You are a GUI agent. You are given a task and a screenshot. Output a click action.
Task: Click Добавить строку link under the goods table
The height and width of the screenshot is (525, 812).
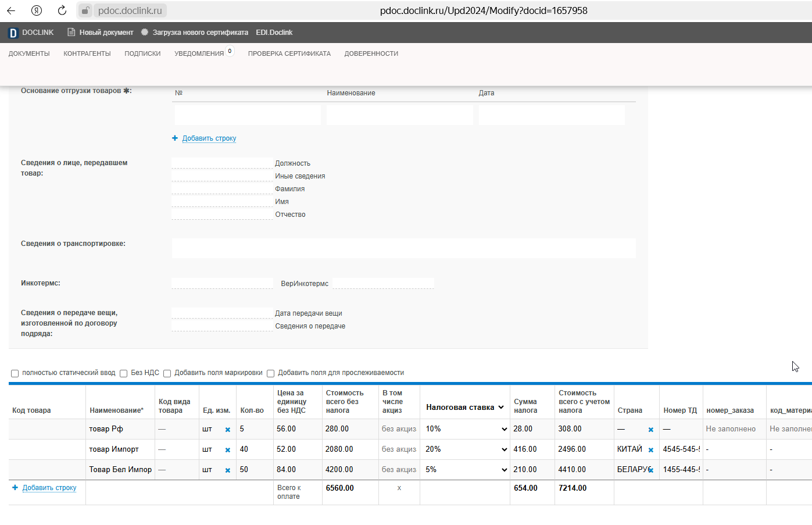coord(49,488)
